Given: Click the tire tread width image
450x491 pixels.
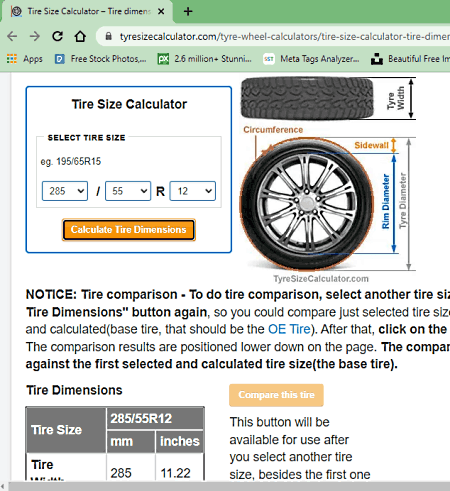Looking at the screenshot, I should (307, 98).
